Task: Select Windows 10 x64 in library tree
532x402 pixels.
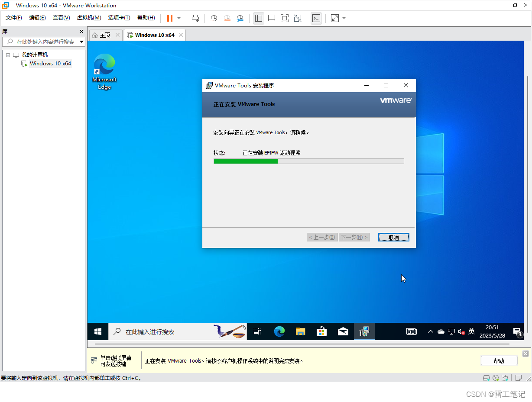Action: pos(50,64)
